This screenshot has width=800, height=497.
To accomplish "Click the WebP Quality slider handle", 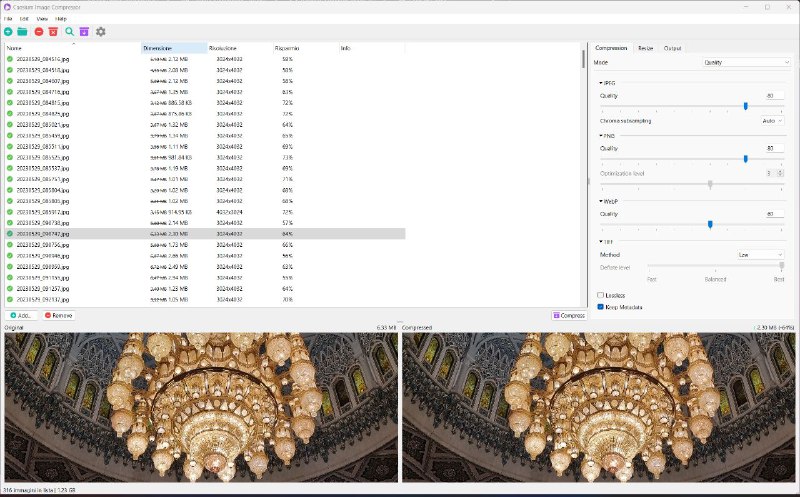I will pyautogui.click(x=710, y=225).
